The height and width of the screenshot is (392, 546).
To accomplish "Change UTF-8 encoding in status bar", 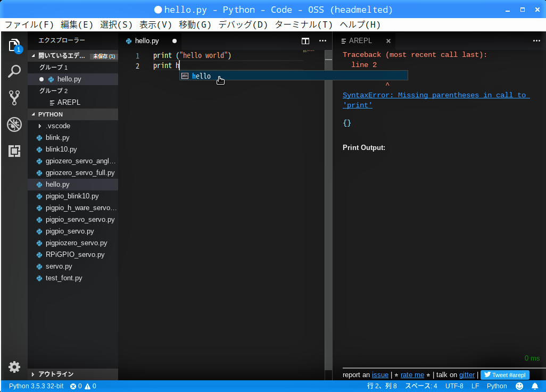I will click(454, 386).
